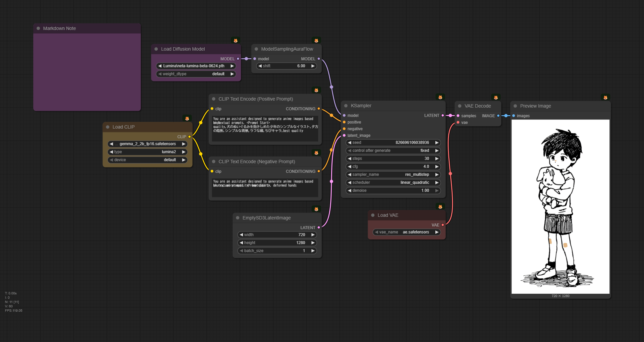Click the fox badge above Load Diffusion Model
This screenshot has height=342, width=644.
click(236, 40)
